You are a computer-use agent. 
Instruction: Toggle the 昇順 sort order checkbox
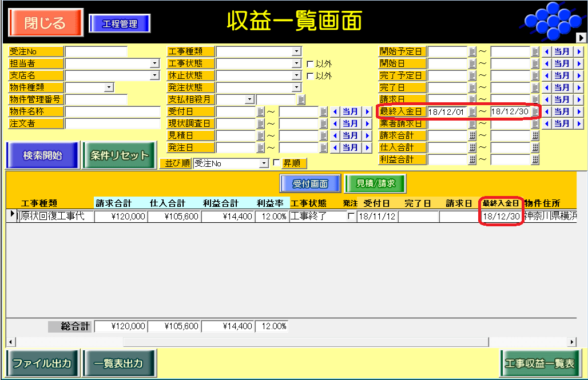277,163
